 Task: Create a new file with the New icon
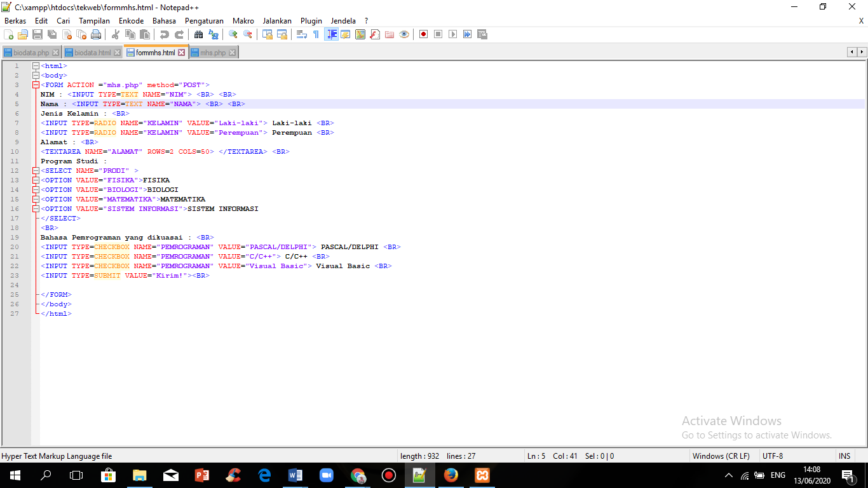point(8,34)
